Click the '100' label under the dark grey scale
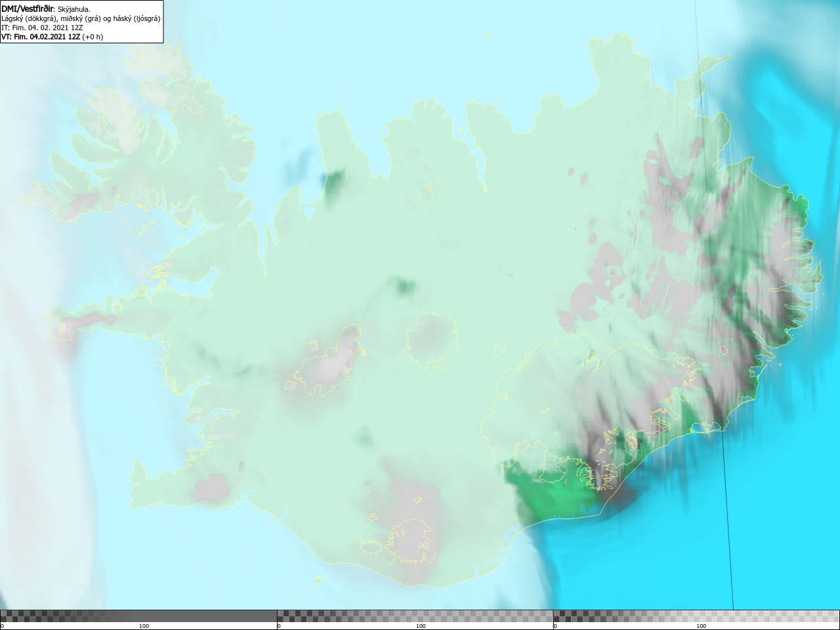This screenshot has width=840, height=630. click(x=144, y=626)
